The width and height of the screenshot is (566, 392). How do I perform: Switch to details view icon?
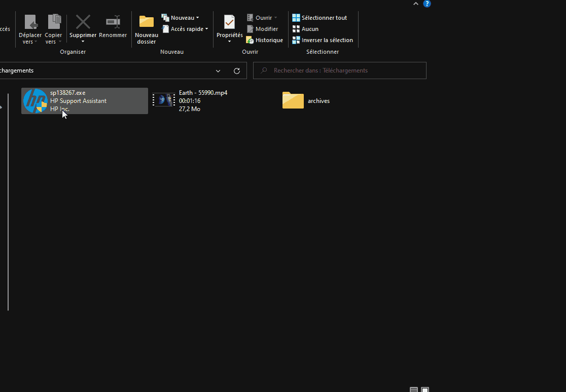point(414,389)
